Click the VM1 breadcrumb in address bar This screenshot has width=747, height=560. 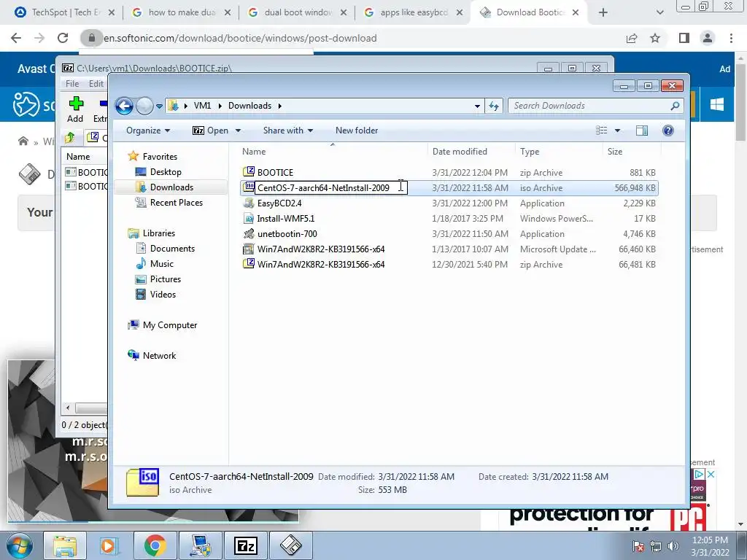point(202,106)
